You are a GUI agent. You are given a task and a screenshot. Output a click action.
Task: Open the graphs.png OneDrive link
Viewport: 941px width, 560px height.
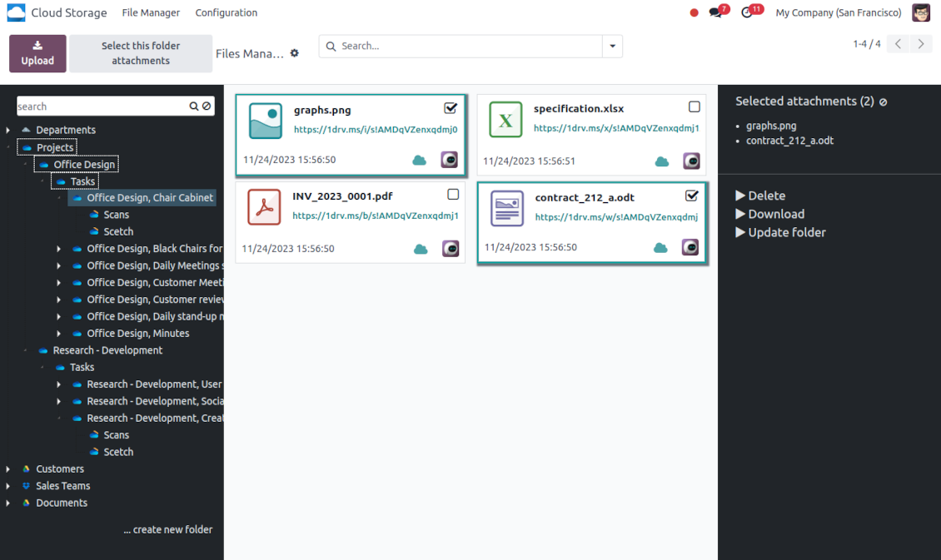coord(376,130)
